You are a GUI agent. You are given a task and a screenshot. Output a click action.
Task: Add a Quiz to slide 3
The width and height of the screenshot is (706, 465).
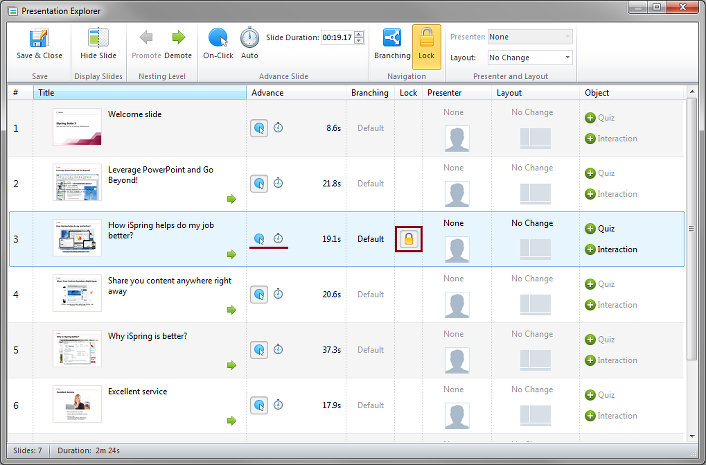point(600,229)
